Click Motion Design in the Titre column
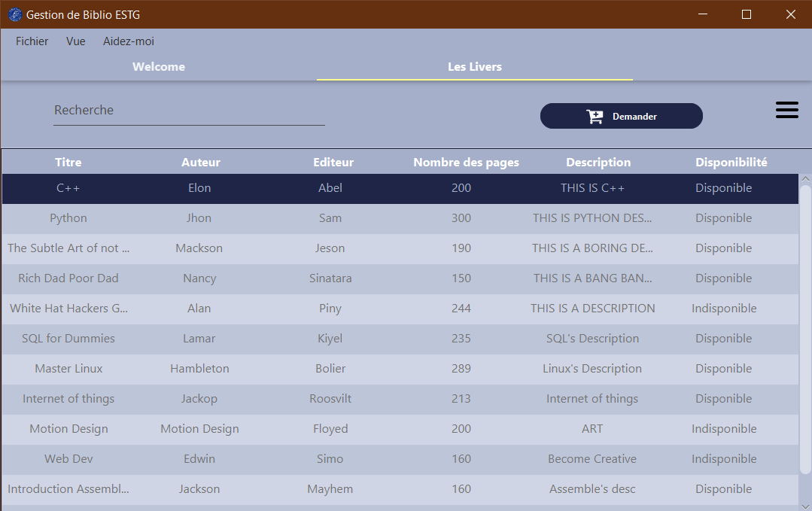812x511 pixels. (68, 429)
